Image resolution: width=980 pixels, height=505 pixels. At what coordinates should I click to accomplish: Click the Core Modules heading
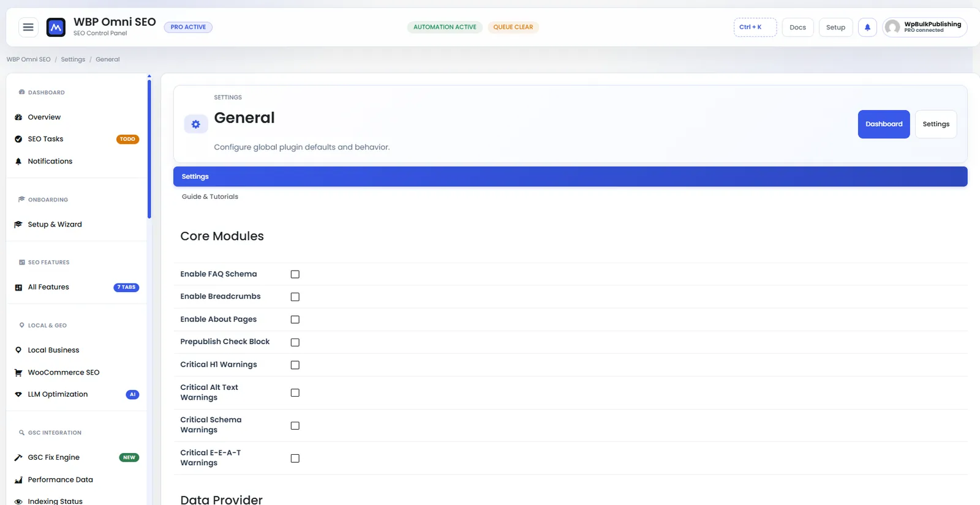[222, 236]
